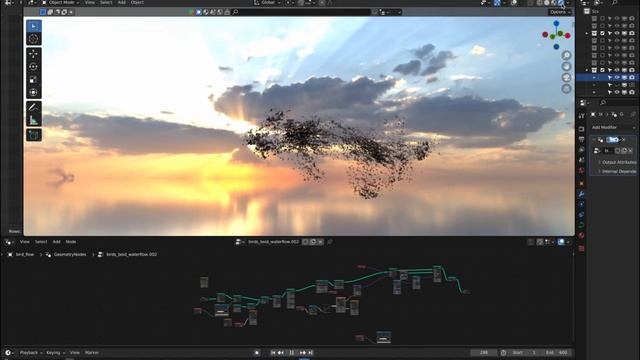Switch viewport to wireframe shading
Image resolution: width=640 pixels, height=360 pixels.
point(540,3)
